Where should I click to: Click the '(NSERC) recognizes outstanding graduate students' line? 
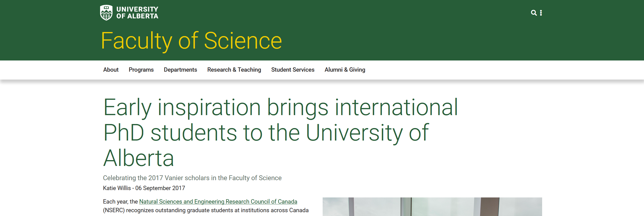[206, 210]
